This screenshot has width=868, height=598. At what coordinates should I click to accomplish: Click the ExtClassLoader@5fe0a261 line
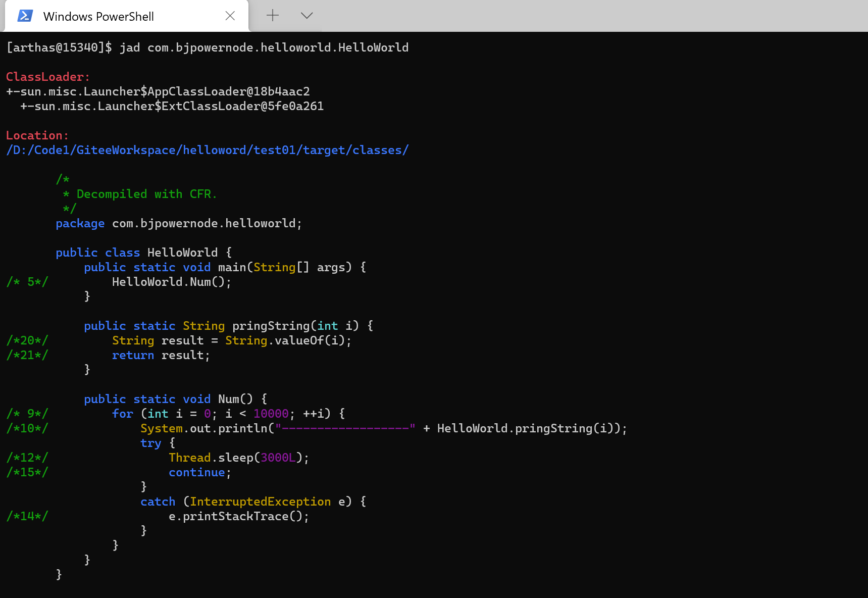pos(172,106)
